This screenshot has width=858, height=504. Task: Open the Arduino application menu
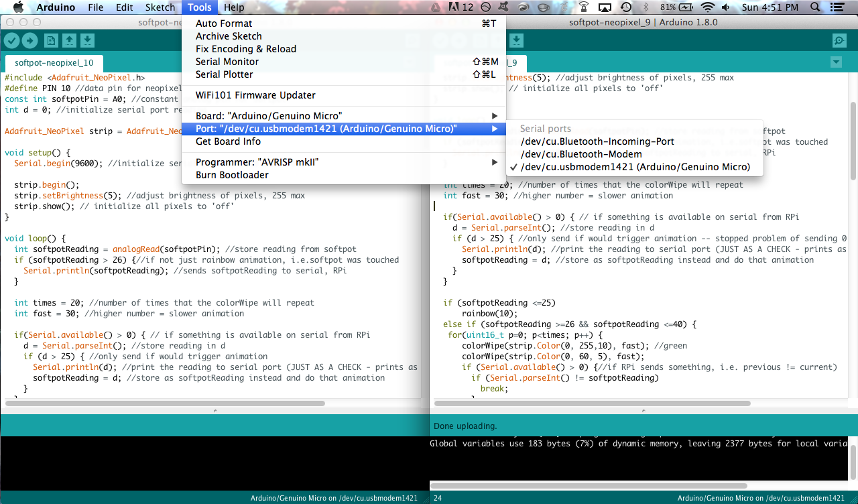pyautogui.click(x=56, y=7)
